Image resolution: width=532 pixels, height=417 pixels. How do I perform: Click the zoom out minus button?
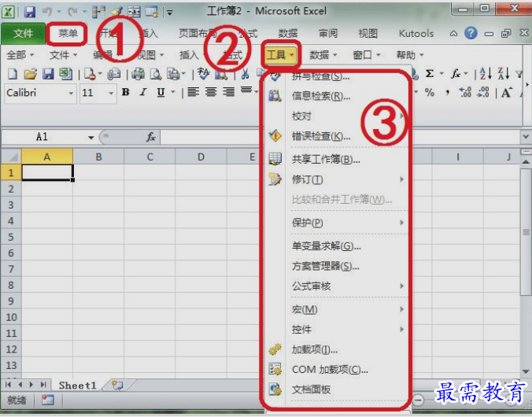point(419,400)
